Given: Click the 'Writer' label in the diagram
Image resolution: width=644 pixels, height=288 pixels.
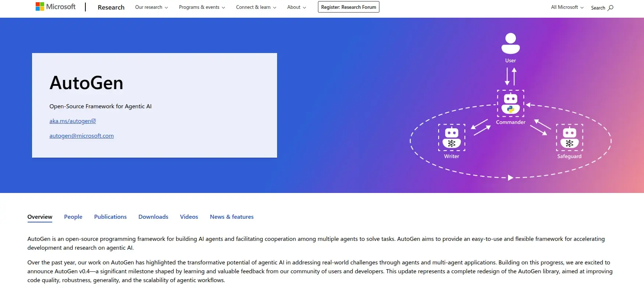Looking at the screenshot, I should [452, 156].
